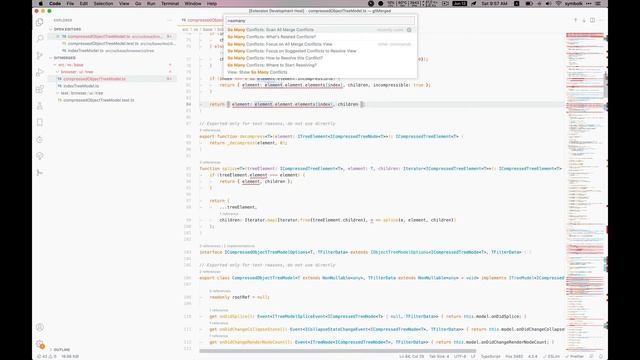Click the notifications bell in status bar
The image size is (640, 360).
[600, 356]
